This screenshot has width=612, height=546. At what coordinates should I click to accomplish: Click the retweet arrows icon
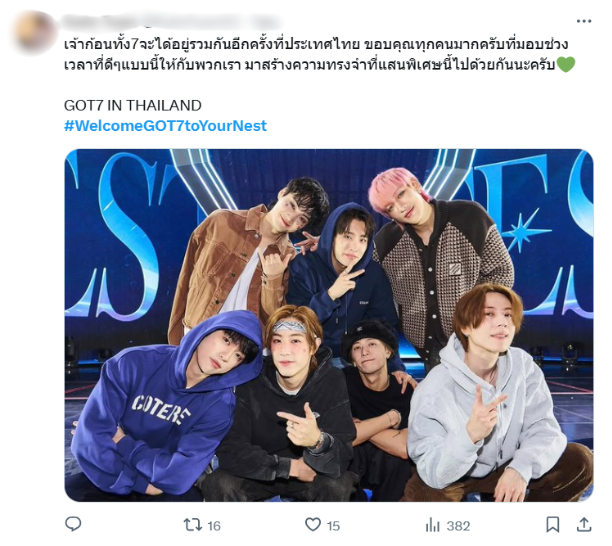(x=192, y=525)
